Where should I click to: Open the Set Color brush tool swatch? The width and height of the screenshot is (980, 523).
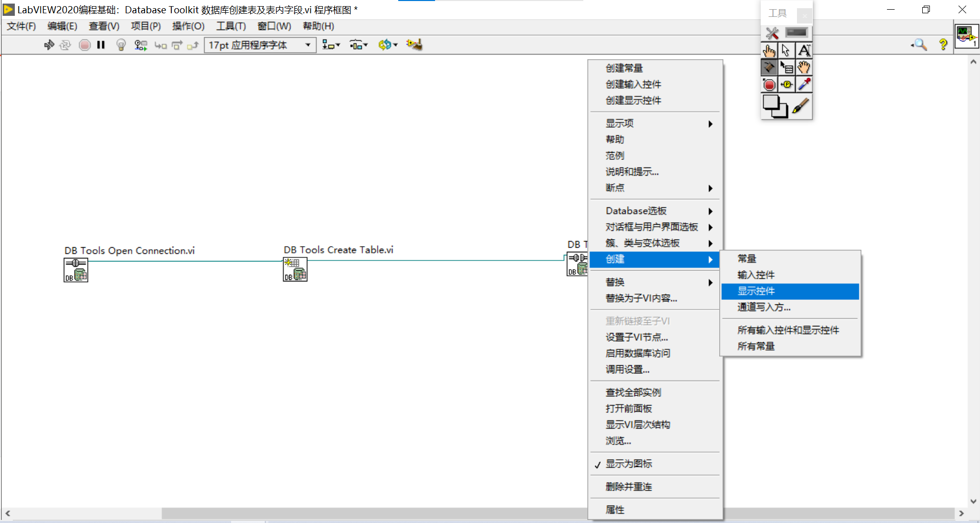(x=802, y=106)
